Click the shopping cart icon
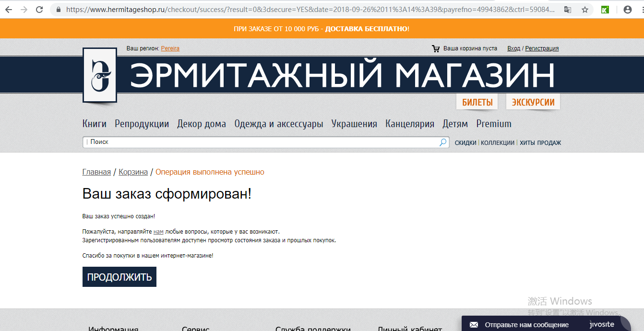Image resolution: width=644 pixels, height=331 pixels. point(436,48)
